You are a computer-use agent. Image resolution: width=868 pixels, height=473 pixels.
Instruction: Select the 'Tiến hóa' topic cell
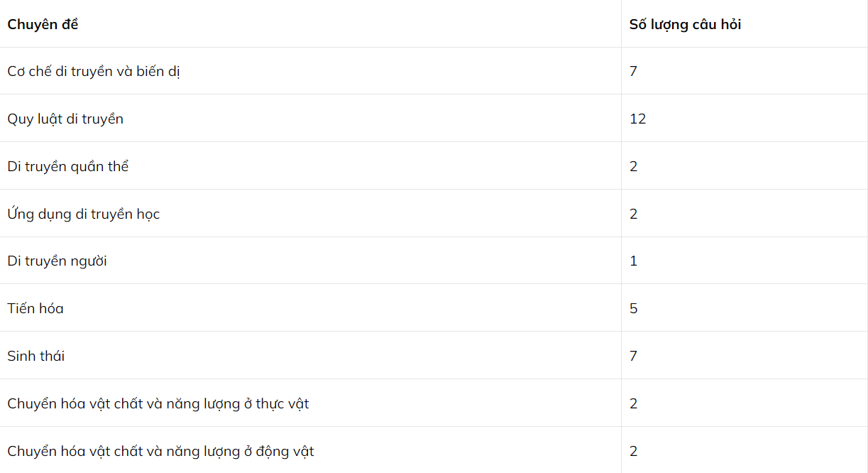tap(35, 308)
